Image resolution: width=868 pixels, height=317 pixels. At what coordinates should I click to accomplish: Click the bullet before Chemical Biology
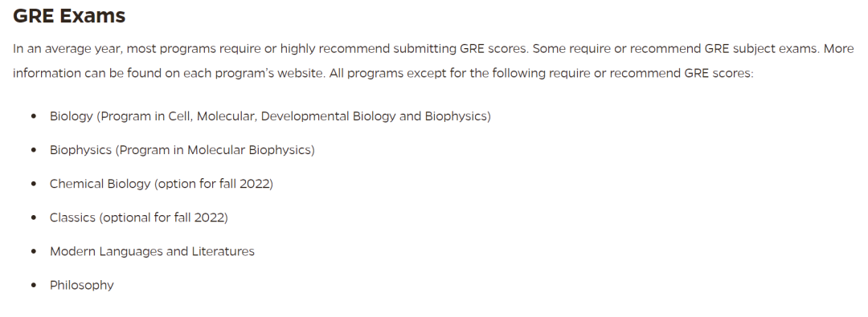point(35,184)
